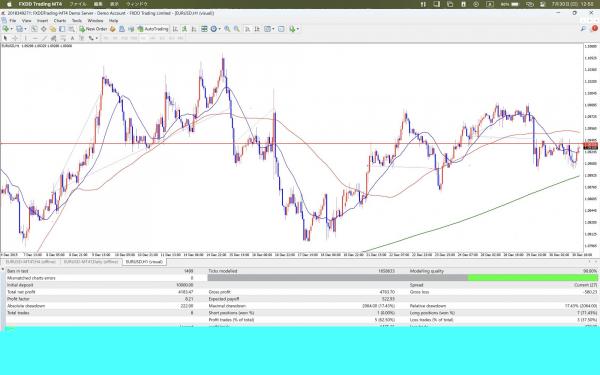This screenshot has height=375, width=600.
Task: Select the arrow cursor tool
Action: click(x=5, y=38)
